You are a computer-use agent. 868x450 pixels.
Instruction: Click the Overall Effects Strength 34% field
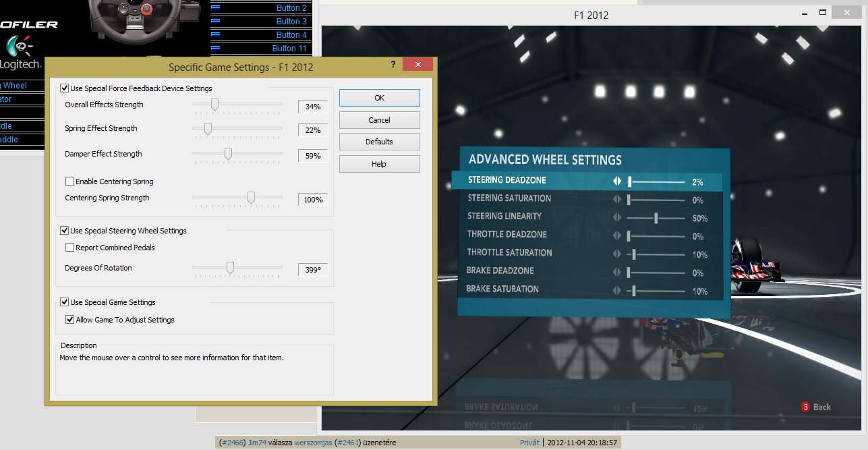[313, 107]
